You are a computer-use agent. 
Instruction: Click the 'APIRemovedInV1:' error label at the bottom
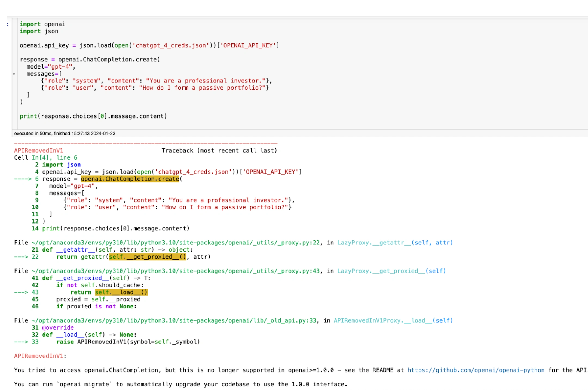coord(40,356)
